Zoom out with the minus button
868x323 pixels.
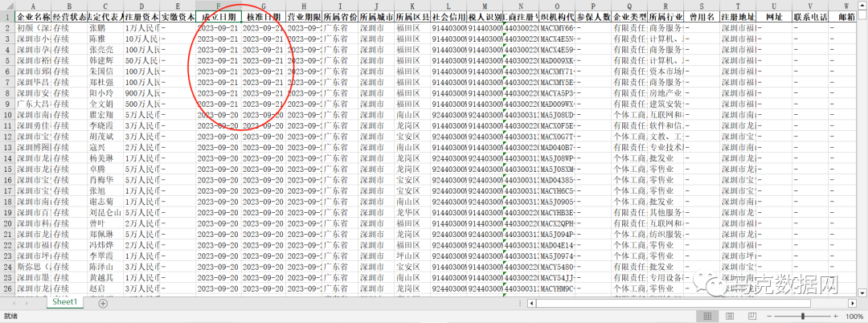pos(769,316)
